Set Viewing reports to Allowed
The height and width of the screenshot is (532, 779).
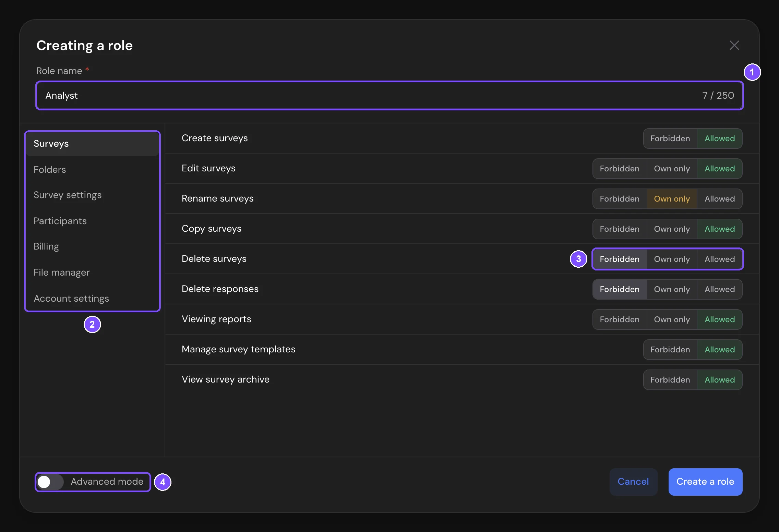coord(720,319)
